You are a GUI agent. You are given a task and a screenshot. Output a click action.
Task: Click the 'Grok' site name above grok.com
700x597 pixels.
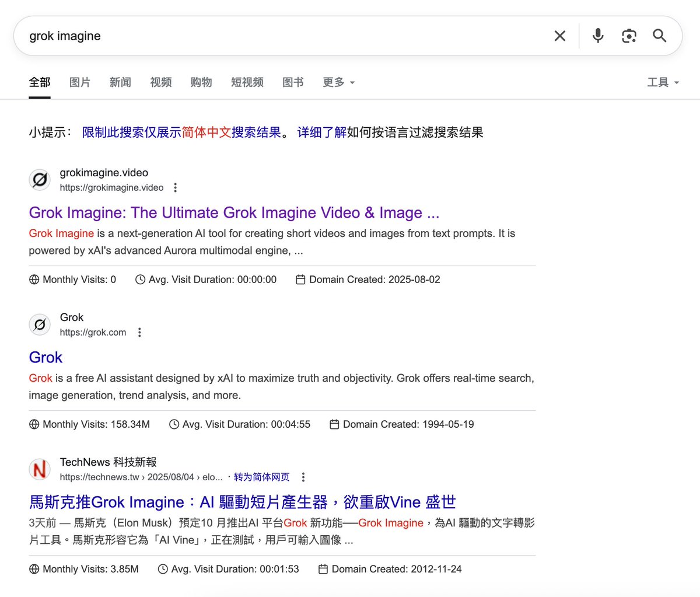(71, 317)
